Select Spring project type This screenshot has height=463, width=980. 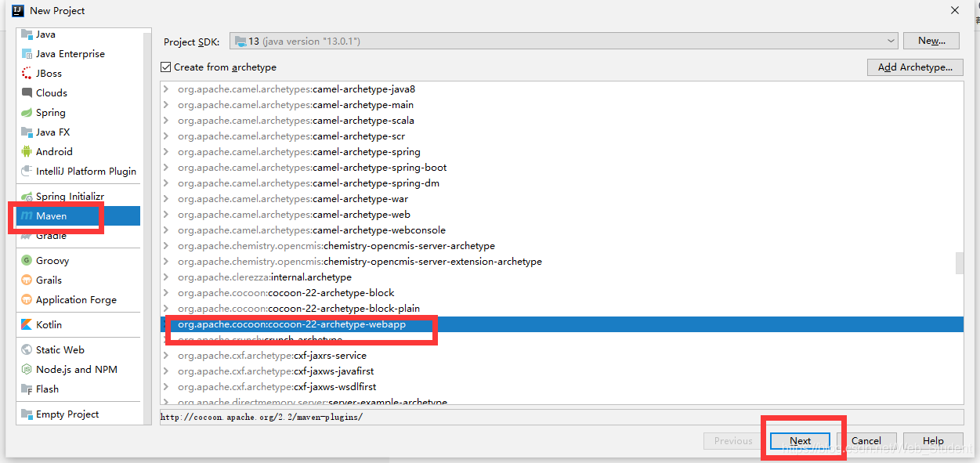[x=78, y=113]
